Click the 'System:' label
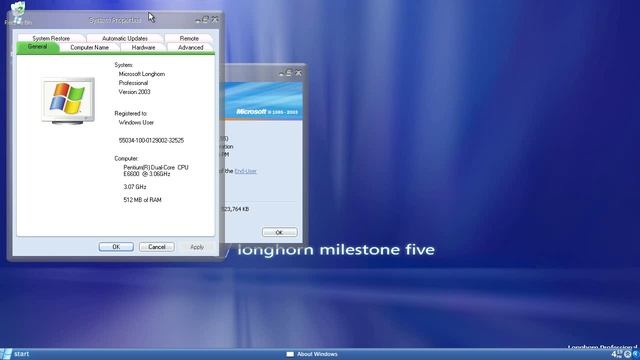The width and height of the screenshot is (640, 360). 124,65
